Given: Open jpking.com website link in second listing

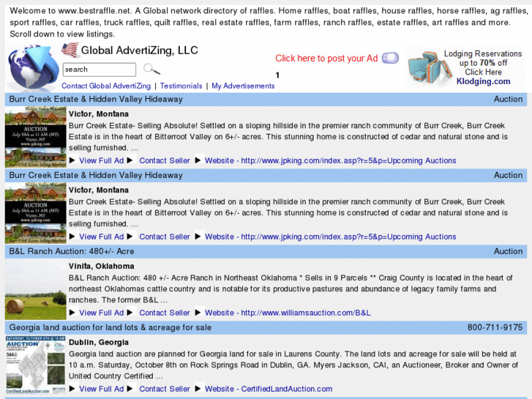Looking at the screenshot, I should click(331, 236).
